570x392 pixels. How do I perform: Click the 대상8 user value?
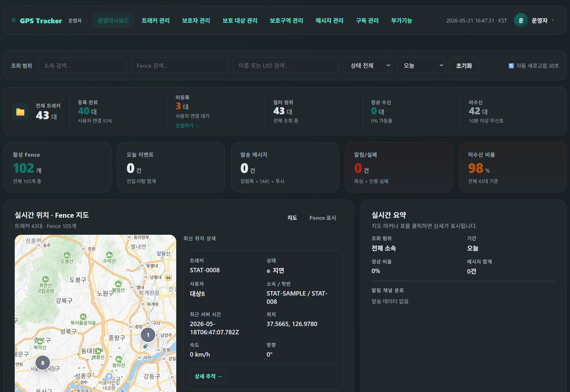pos(197,294)
